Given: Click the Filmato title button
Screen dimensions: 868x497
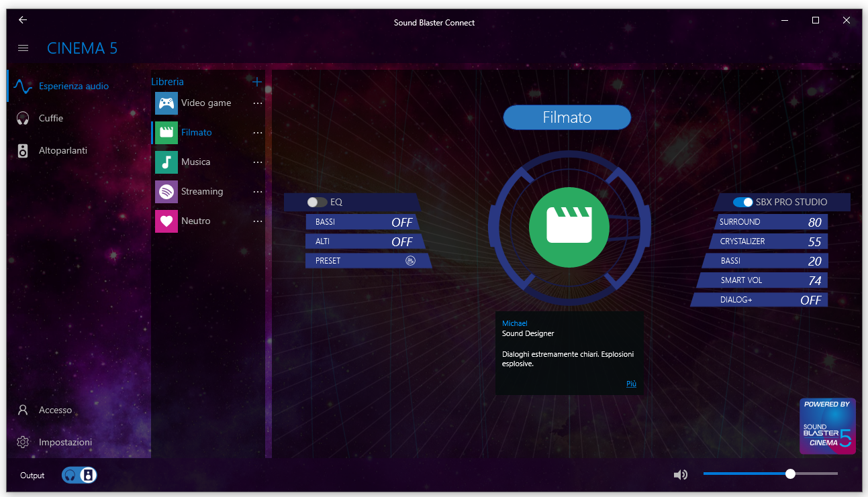Looking at the screenshot, I should pyautogui.click(x=567, y=117).
